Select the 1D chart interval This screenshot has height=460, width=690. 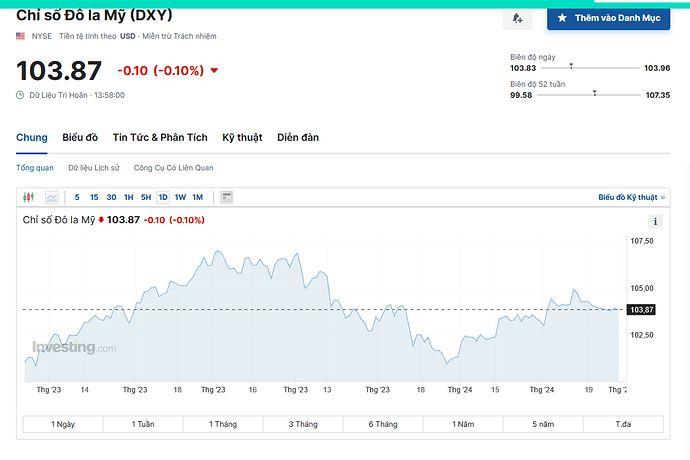(x=162, y=197)
